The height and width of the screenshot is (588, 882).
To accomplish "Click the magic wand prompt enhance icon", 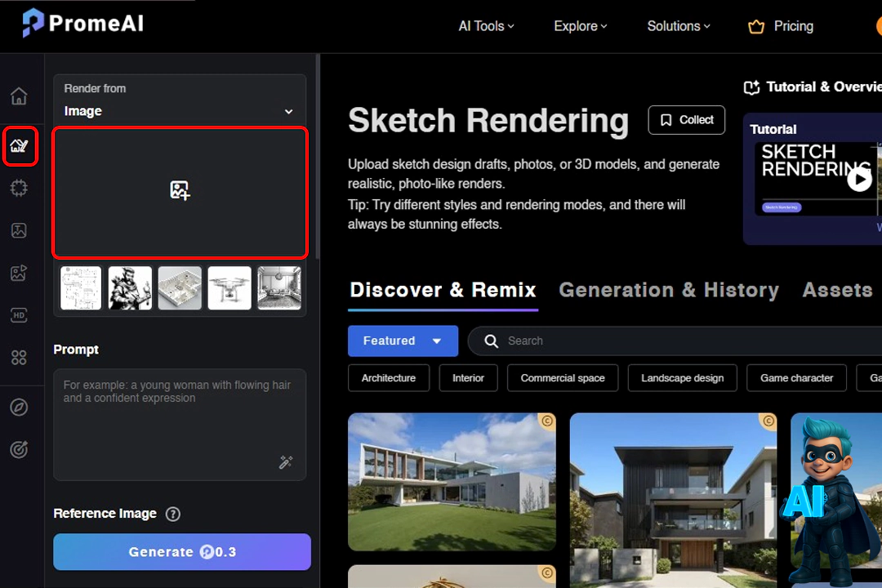I will [x=286, y=462].
